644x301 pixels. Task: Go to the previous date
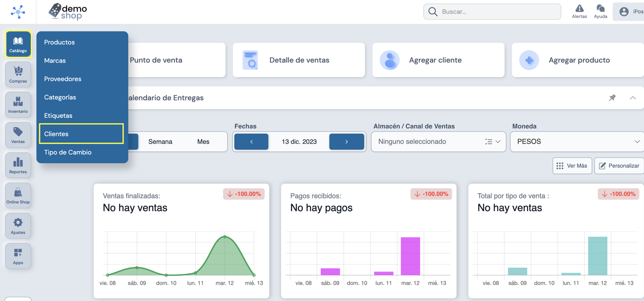[x=251, y=142]
